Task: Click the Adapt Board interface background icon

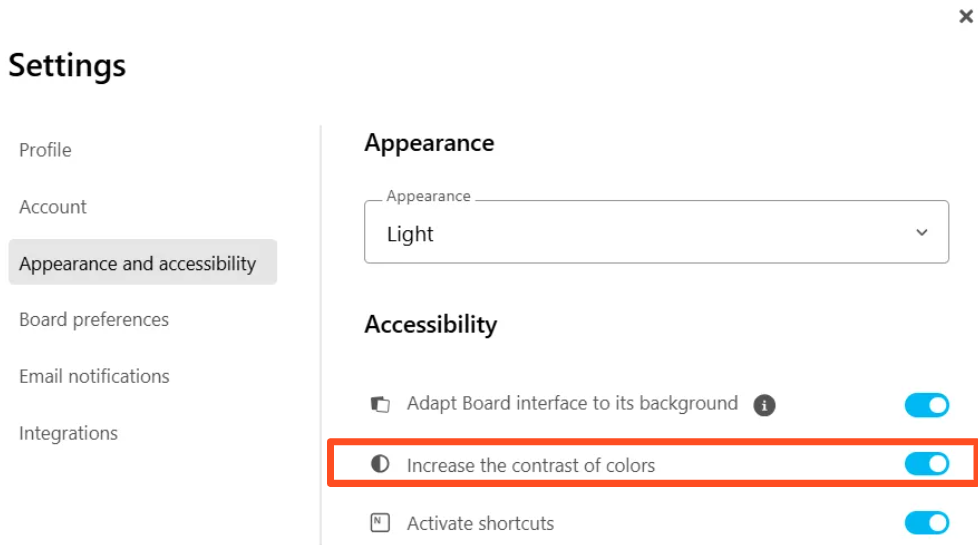Action: click(x=380, y=405)
